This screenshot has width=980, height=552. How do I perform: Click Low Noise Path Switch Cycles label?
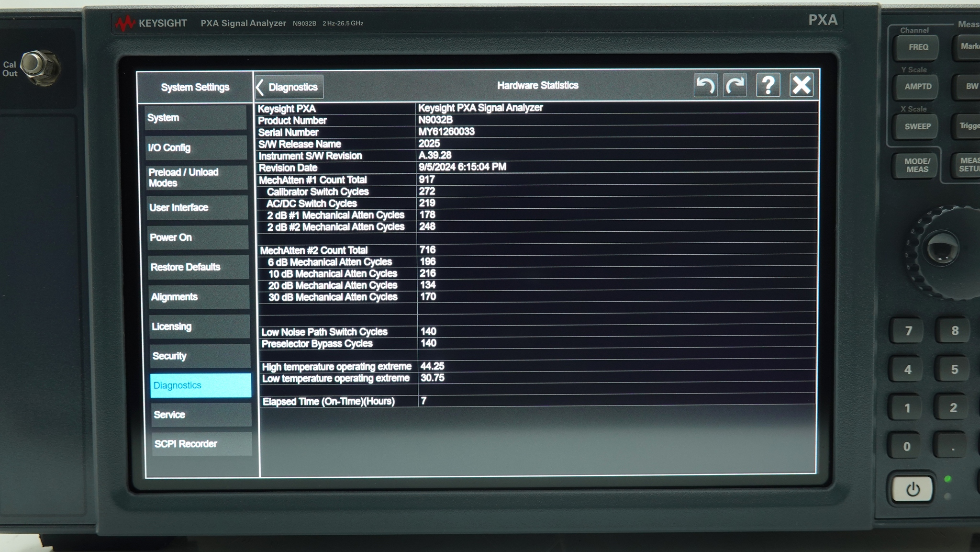[x=324, y=332]
